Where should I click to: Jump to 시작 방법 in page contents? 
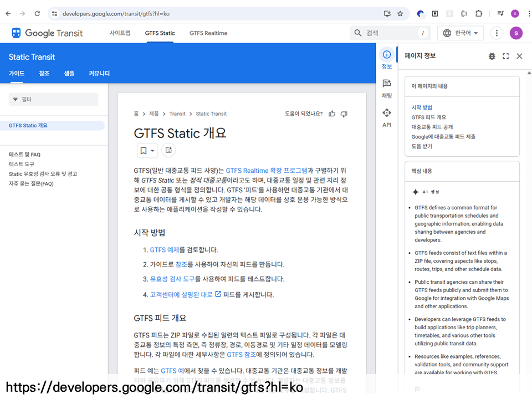coord(422,108)
